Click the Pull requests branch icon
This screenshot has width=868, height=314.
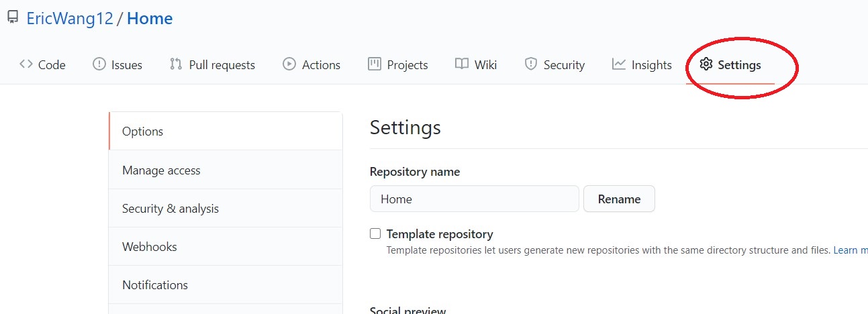(x=176, y=64)
